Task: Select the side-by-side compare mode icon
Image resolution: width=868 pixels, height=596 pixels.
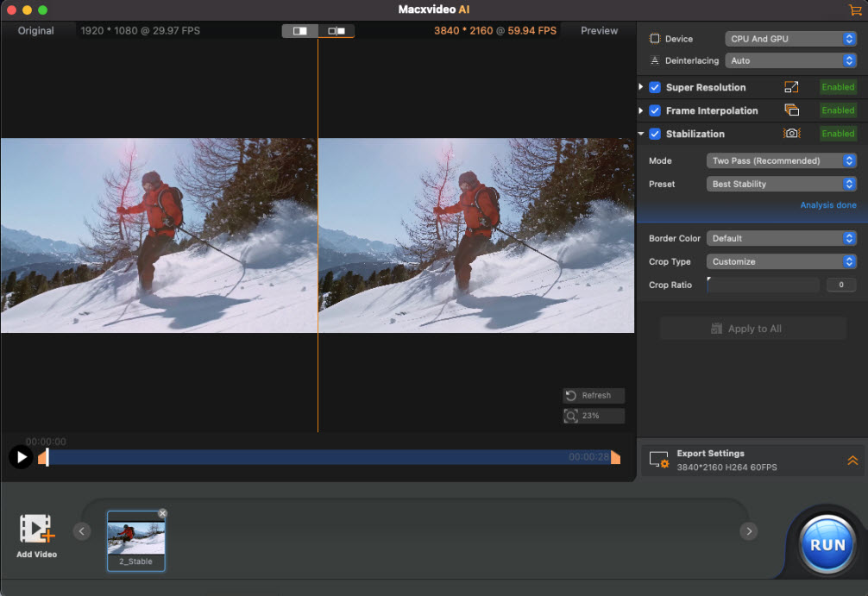Action: (x=337, y=31)
